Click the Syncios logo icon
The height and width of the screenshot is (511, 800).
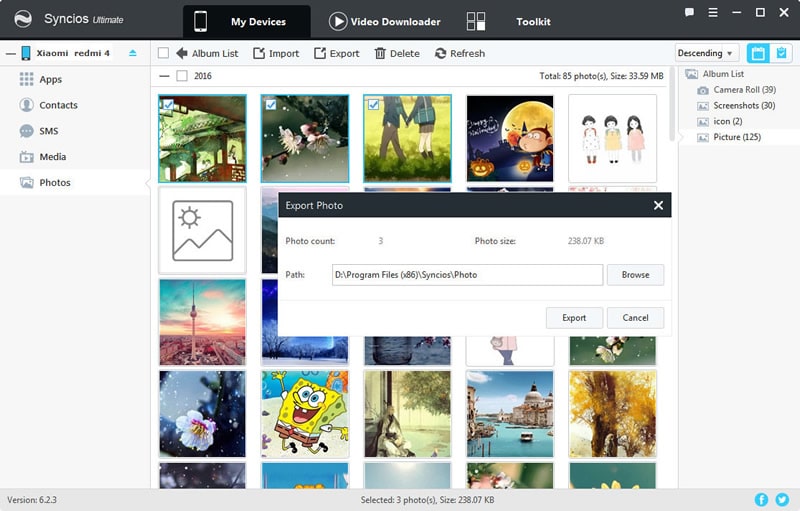pos(22,19)
